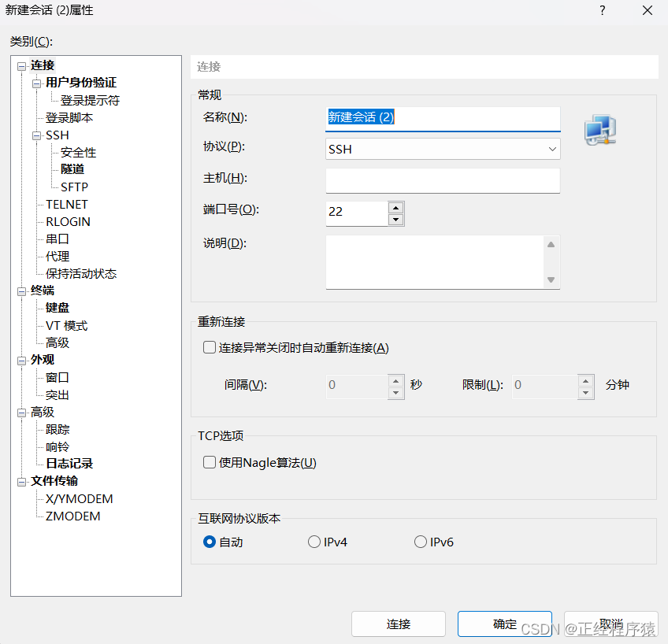Select the 自动 radio button
Image resolution: width=668 pixels, height=644 pixels.
[210, 542]
